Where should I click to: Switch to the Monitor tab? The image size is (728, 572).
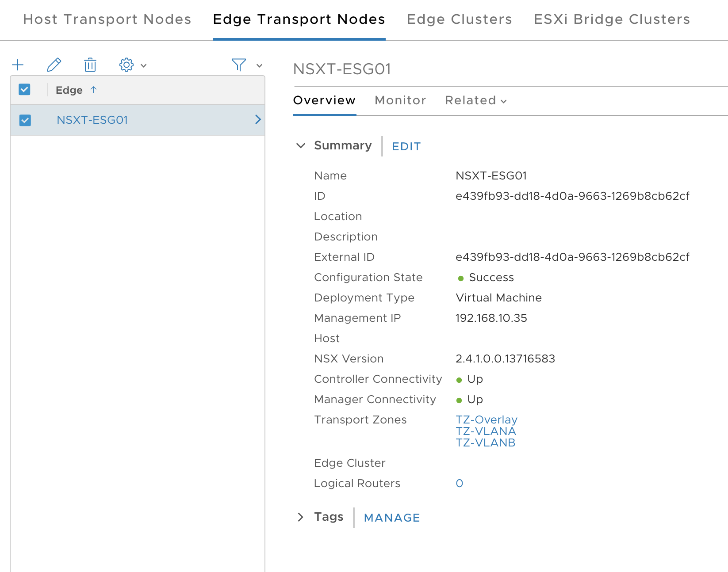coord(400,100)
